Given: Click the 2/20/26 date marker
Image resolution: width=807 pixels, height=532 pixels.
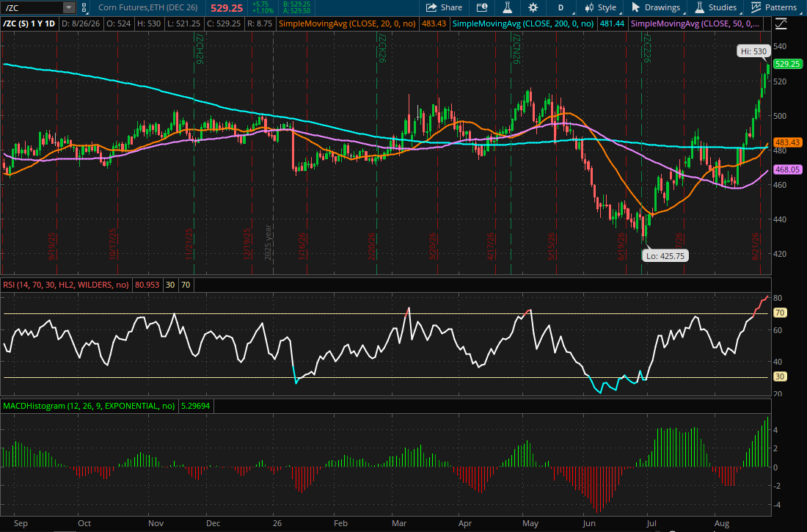Looking at the screenshot, I should (372, 246).
